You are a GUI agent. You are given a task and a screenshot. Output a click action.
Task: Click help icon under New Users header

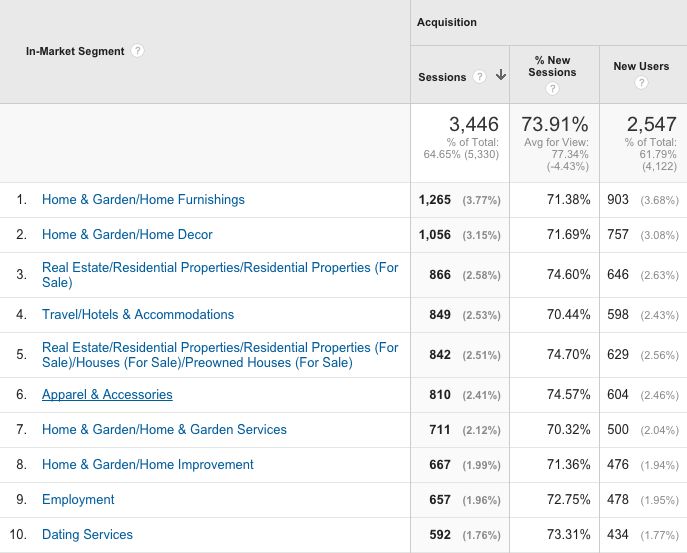click(x=641, y=83)
